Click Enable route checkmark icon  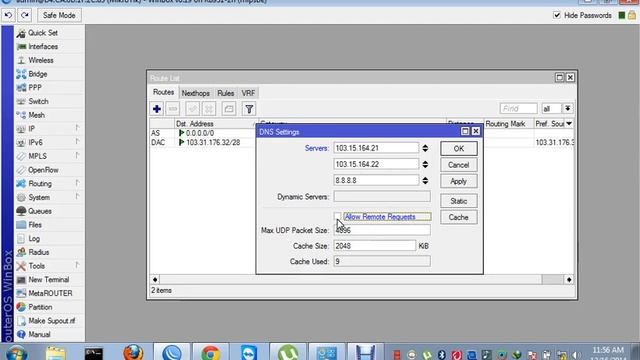tap(193, 109)
